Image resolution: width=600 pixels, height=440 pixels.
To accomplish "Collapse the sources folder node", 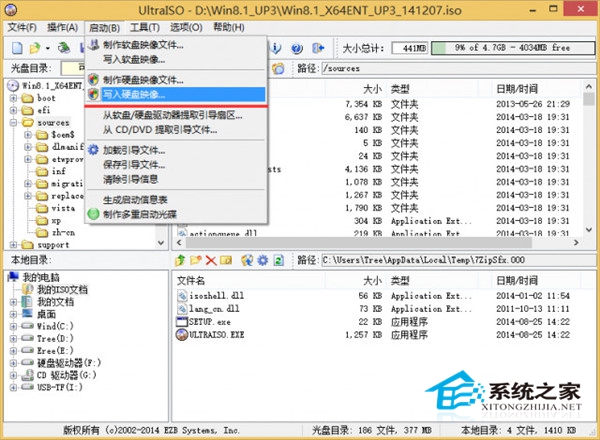I will click(x=13, y=123).
